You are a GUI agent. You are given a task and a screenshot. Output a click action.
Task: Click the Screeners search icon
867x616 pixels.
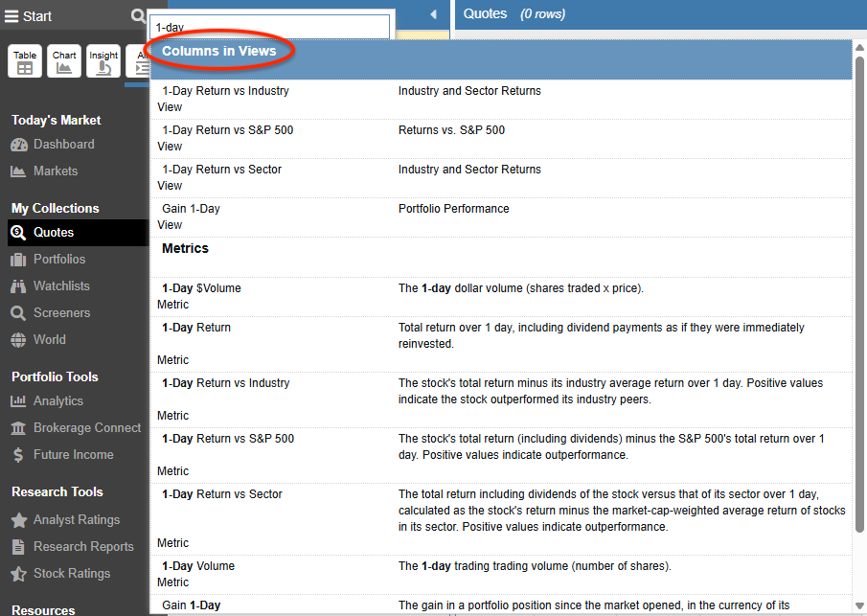click(x=18, y=313)
